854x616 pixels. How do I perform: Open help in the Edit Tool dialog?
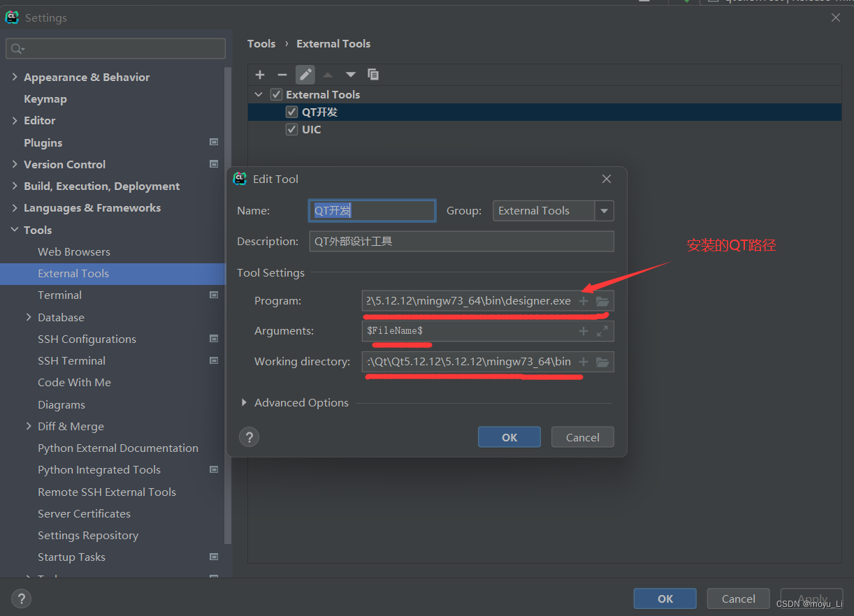pos(249,437)
